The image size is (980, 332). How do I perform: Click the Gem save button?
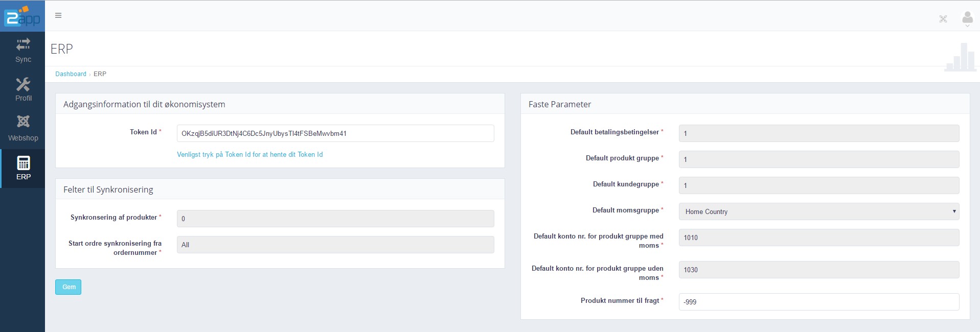pyautogui.click(x=68, y=287)
